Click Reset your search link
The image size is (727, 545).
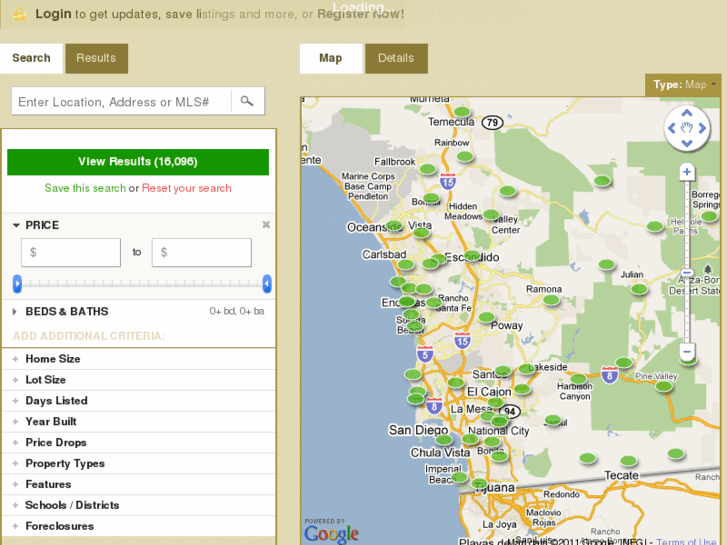click(186, 188)
